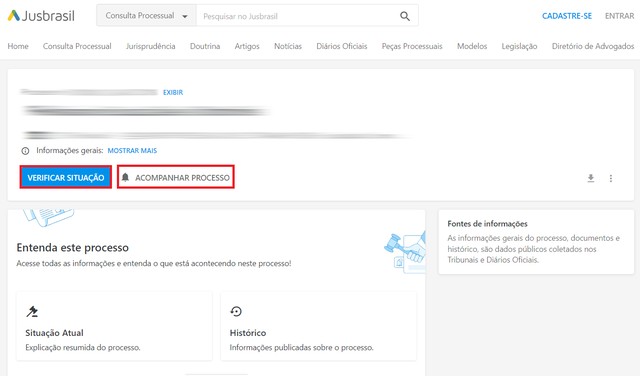
Task: Open Peças Processuais nav item
Action: point(412,46)
